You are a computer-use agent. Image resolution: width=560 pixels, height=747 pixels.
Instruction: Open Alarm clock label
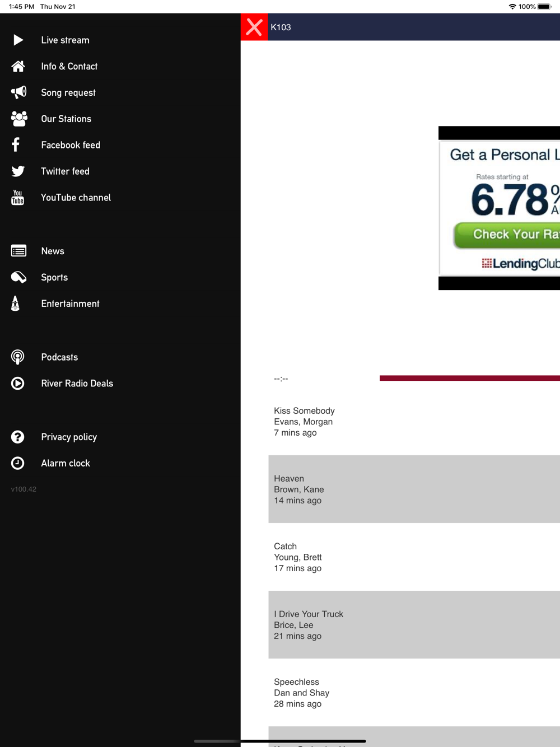pyautogui.click(x=66, y=463)
